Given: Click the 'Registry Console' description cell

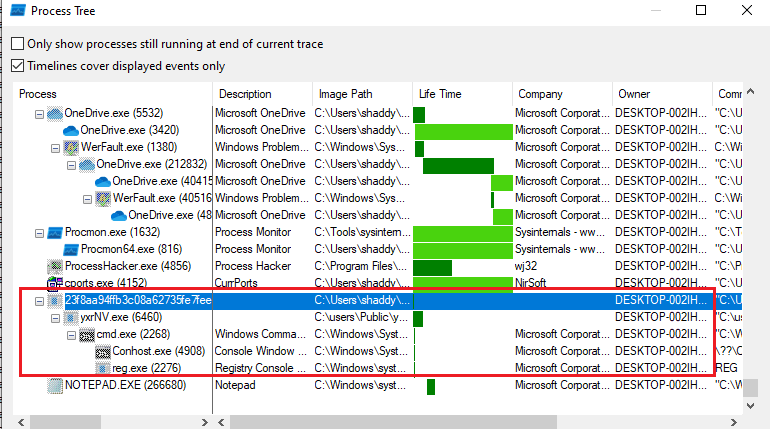Looking at the screenshot, I should coord(260,368).
